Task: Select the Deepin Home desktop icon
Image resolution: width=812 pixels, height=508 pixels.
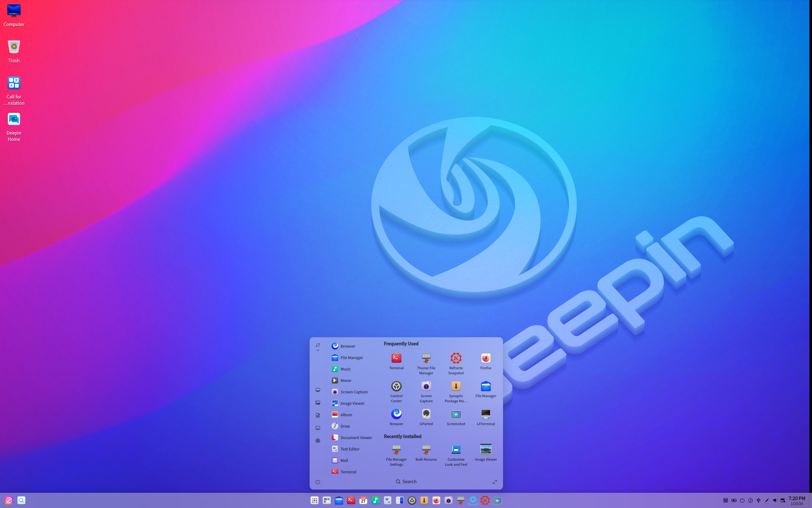Action: tap(14, 127)
